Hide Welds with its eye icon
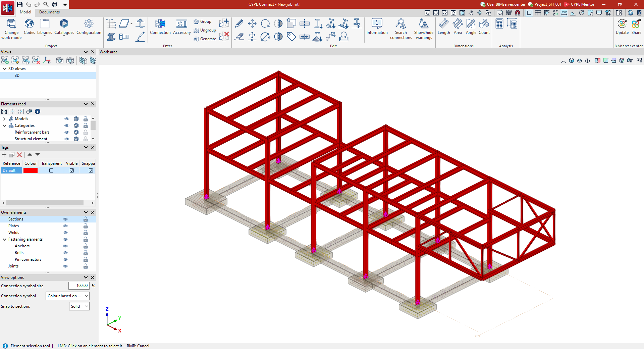 click(65, 233)
